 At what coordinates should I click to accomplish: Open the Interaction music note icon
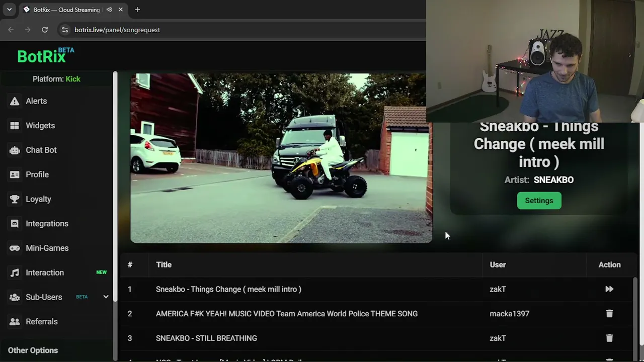tap(15, 273)
